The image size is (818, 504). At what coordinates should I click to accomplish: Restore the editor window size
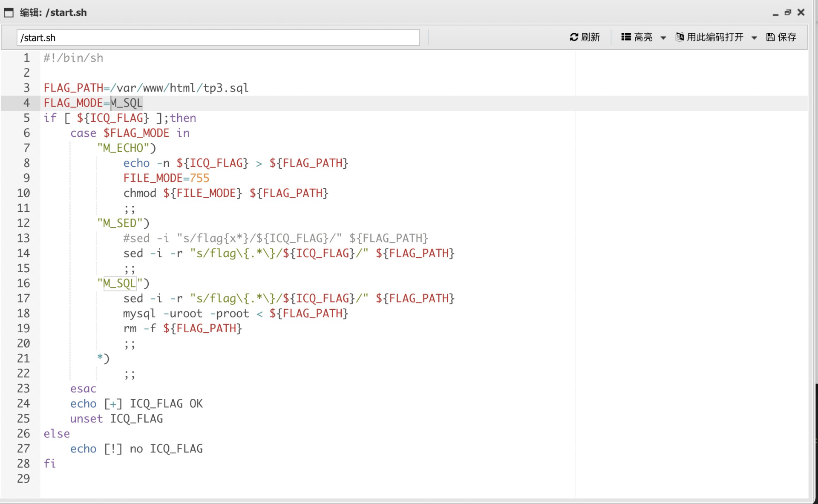[x=788, y=12]
